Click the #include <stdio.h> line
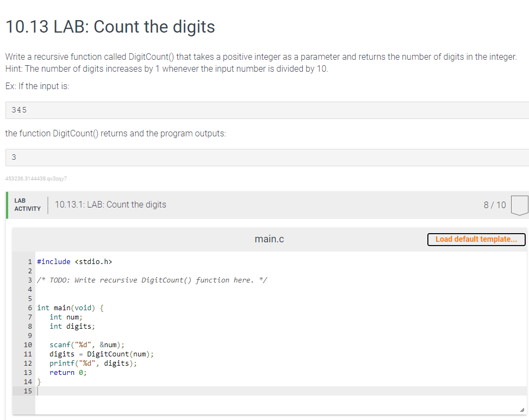 (x=74, y=261)
